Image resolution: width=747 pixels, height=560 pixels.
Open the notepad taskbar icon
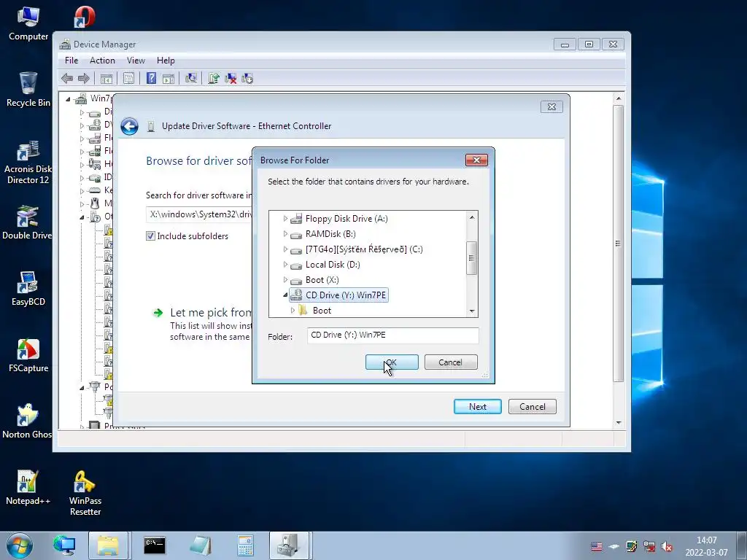click(200, 545)
